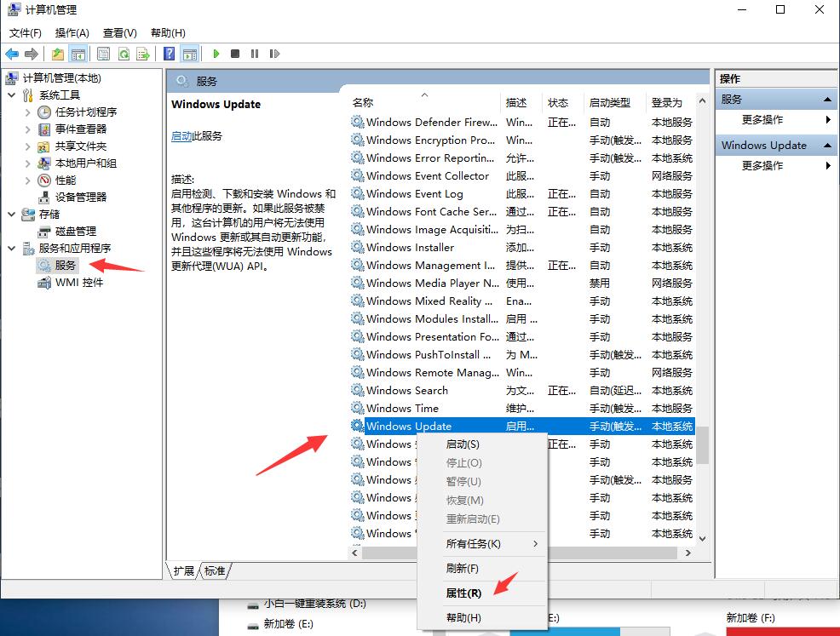Click the 启动 link to start service
The height and width of the screenshot is (636, 840).
click(x=181, y=136)
